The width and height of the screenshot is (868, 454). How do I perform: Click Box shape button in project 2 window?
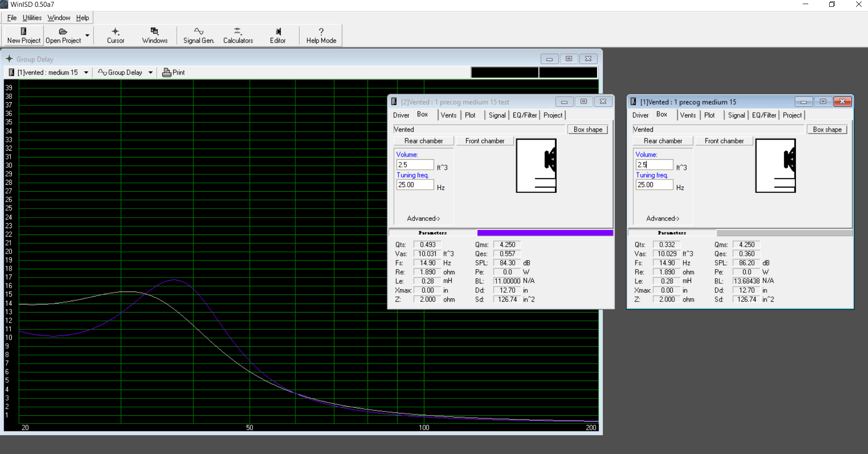588,130
